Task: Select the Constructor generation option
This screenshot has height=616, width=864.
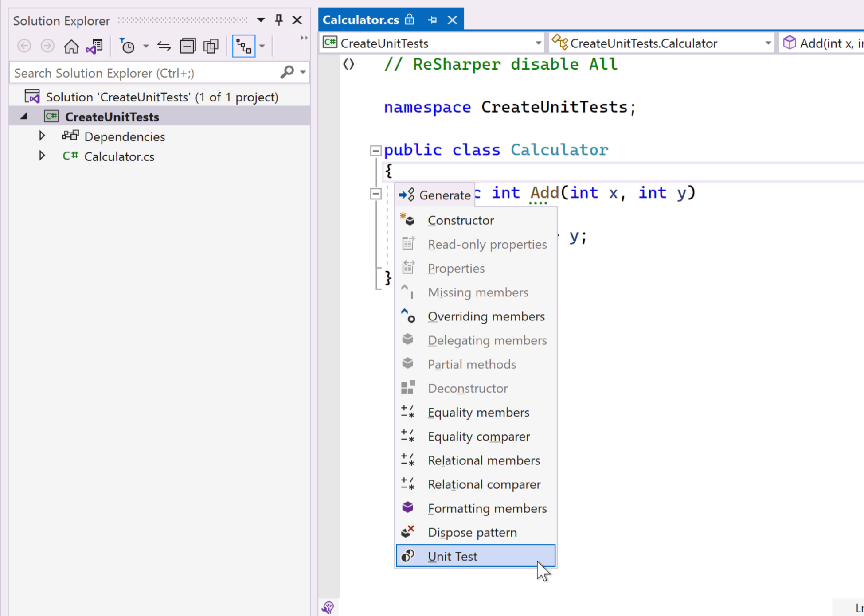Action: [461, 220]
